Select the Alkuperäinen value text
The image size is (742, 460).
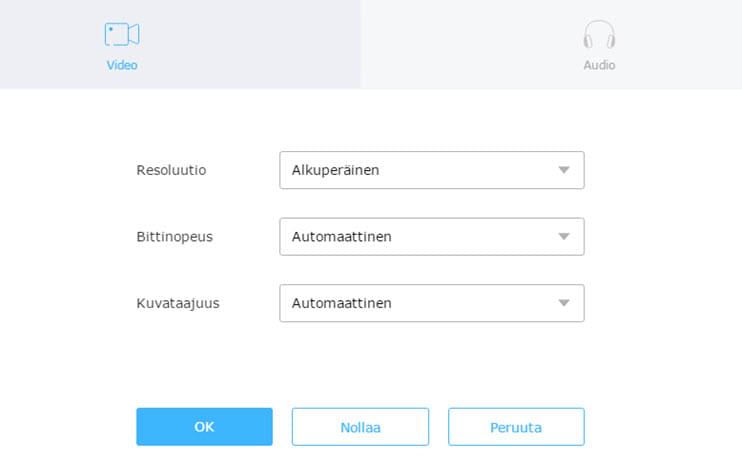pyautogui.click(x=335, y=170)
